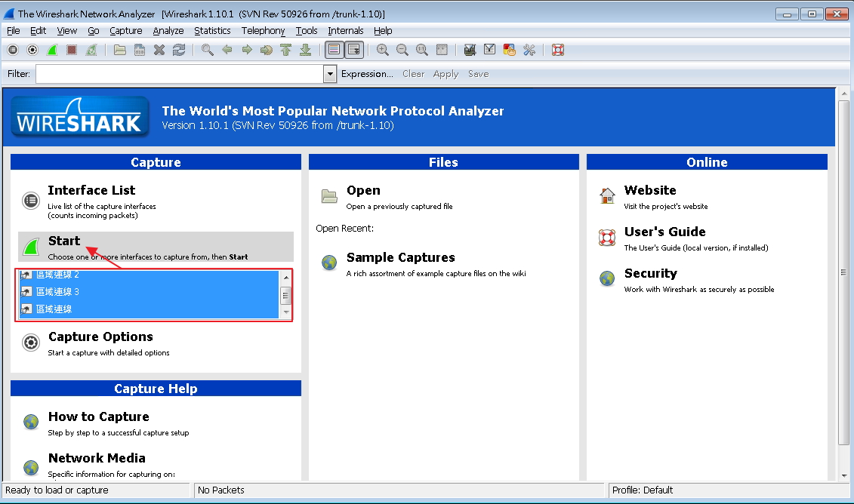
Task: Open the User's Guide link
Action: click(664, 232)
